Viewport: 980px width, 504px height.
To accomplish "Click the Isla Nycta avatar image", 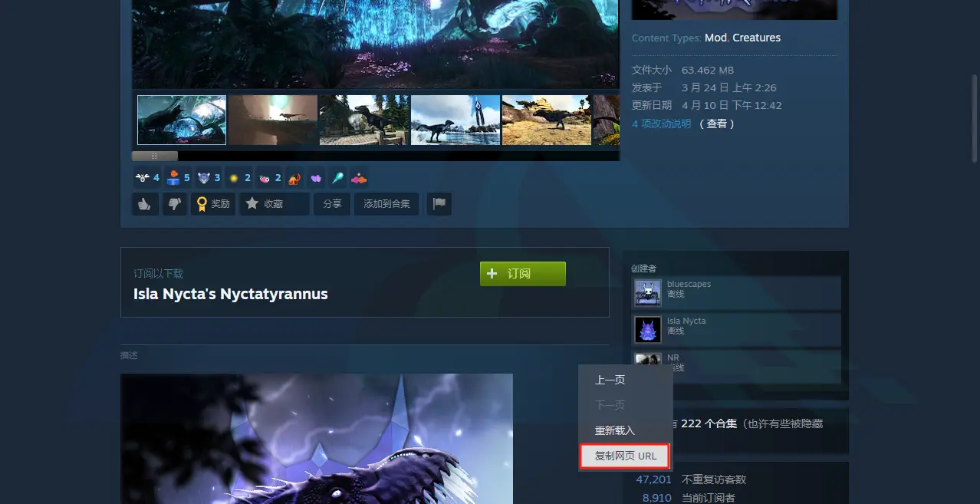I will click(648, 329).
